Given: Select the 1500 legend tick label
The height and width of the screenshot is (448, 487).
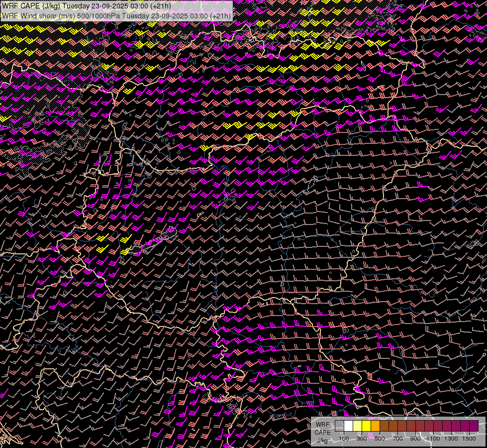Looking at the screenshot, I should point(469,439).
